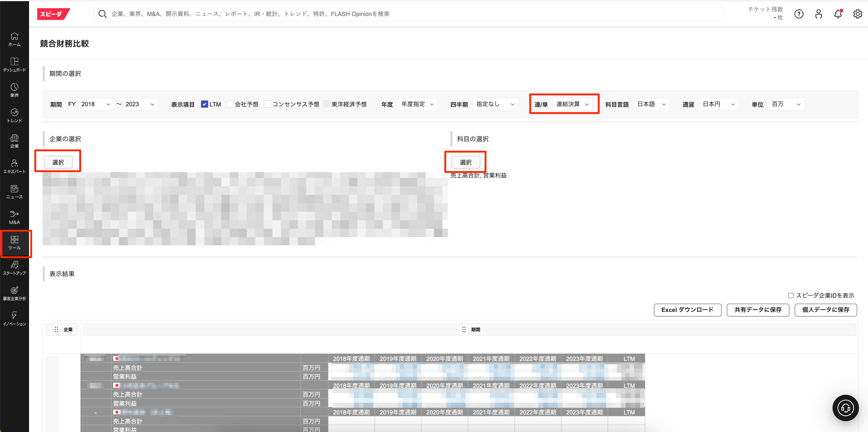Expand the 連結決算 dropdown
This screenshot has height=432, width=868.
pyautogui.click(x=572, y=104)
